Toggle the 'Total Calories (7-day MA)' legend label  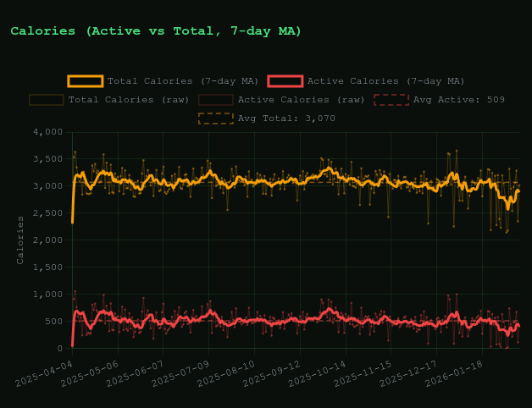(182, 81)
